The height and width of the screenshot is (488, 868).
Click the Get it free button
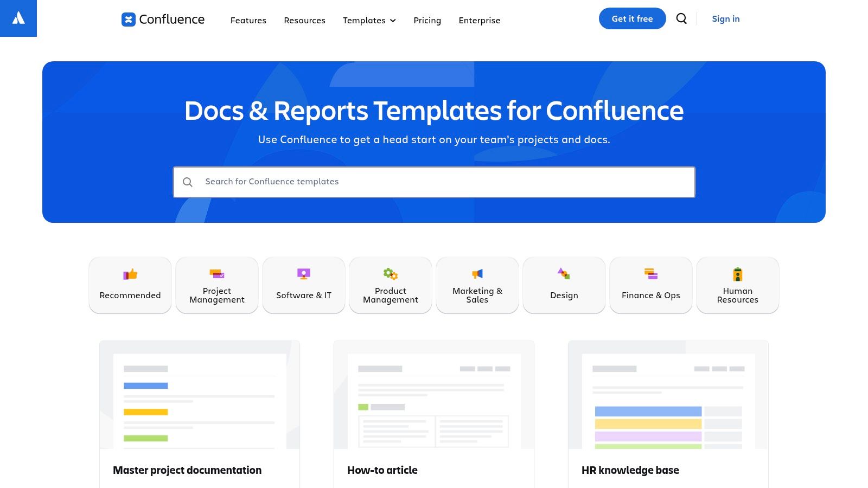(x=632, y=19)
